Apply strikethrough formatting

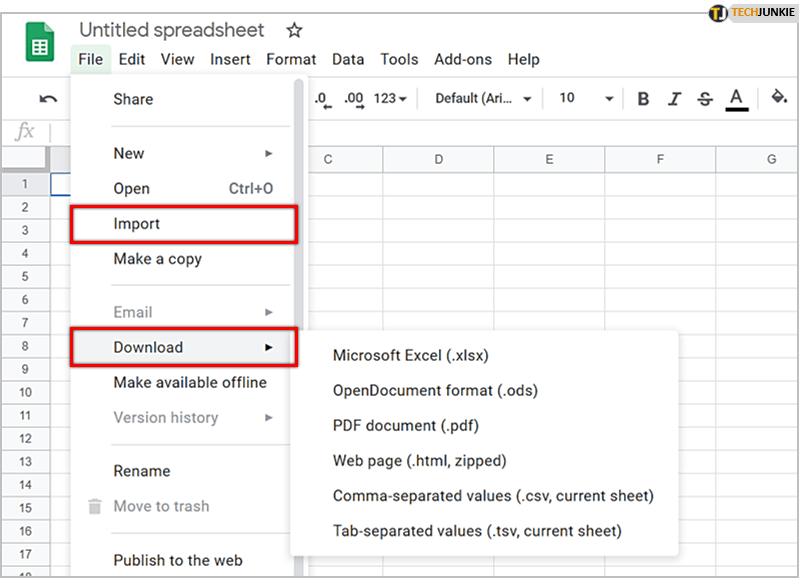[705, 98]
